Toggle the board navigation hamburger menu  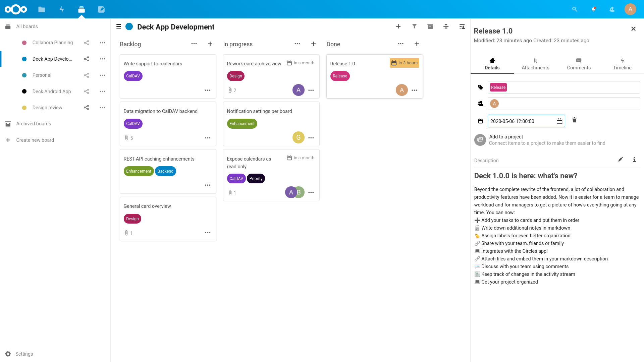point(118,26)
